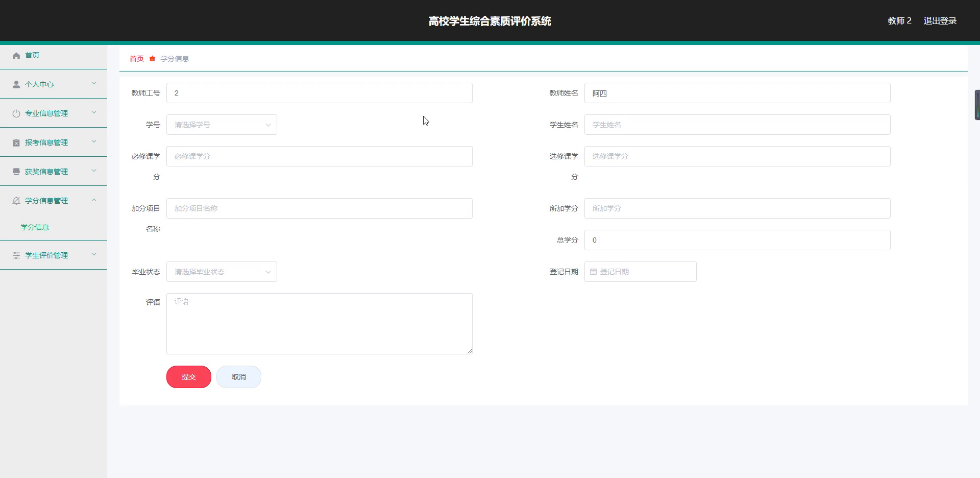Click the person icon beside 个人中心

(16, 85)
